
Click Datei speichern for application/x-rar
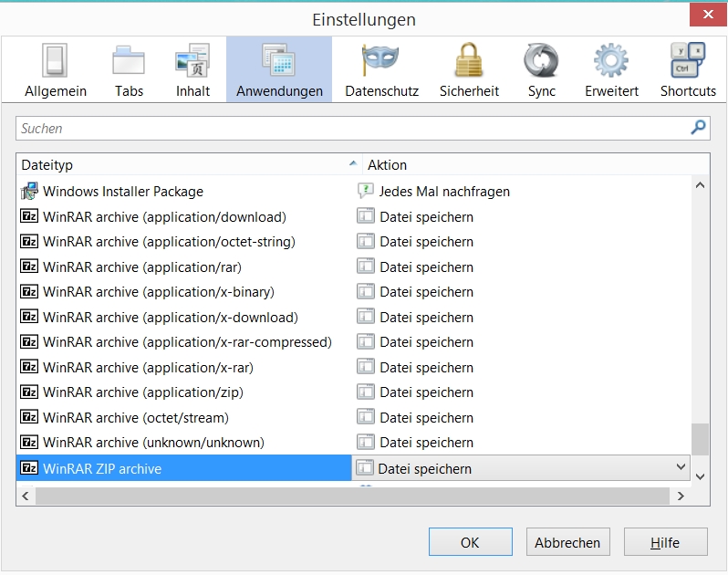pyautogui.click(x=426, y=368)
